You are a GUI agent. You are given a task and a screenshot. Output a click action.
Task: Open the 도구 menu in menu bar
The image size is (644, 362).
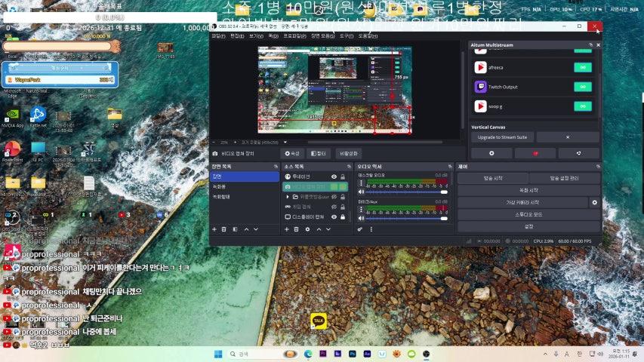(x=347, y=35)
